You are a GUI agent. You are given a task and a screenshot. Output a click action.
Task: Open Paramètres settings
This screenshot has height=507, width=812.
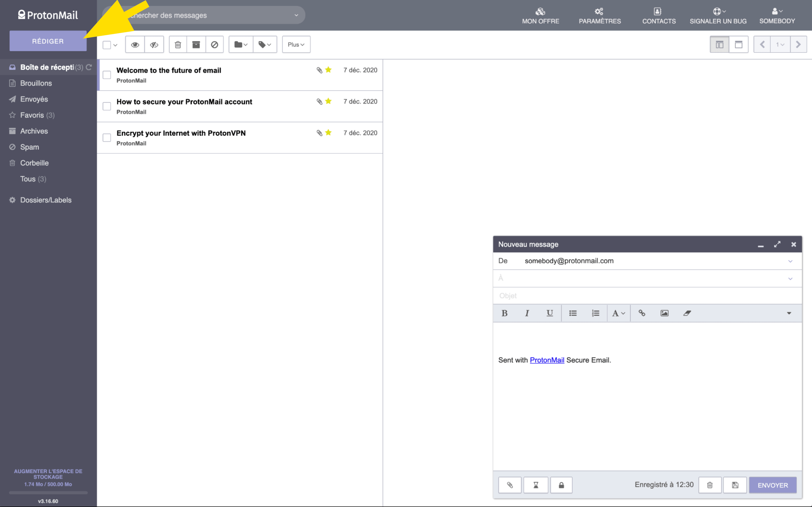pos(599,16)
